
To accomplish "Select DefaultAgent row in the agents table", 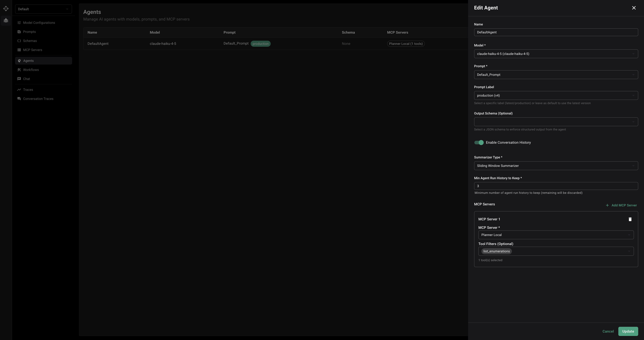I will click(x=98, y=44).
